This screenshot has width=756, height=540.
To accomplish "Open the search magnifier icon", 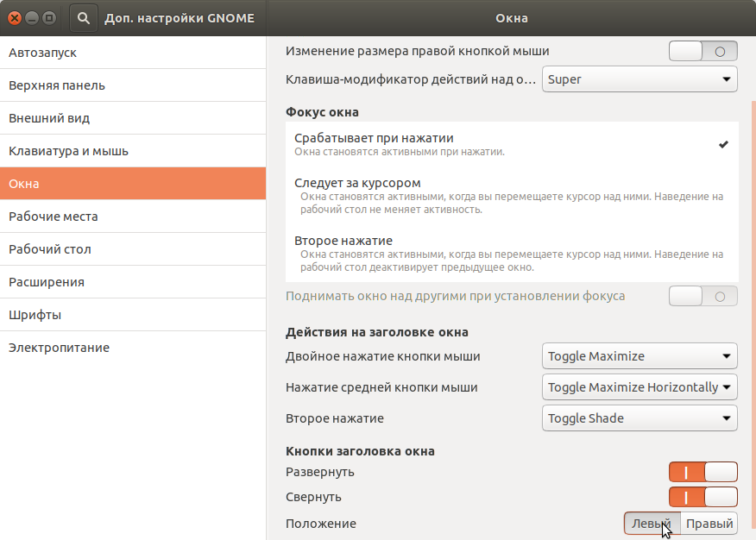I will [x=84, y=18].
